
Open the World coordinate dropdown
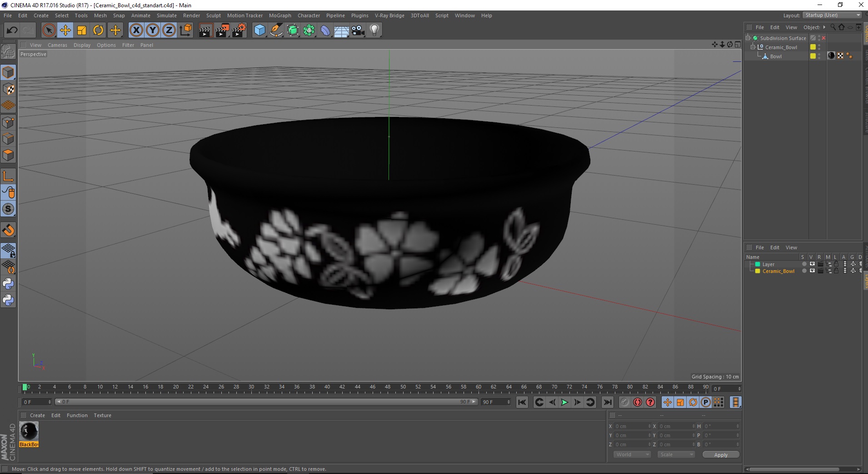tap(632, 454)
